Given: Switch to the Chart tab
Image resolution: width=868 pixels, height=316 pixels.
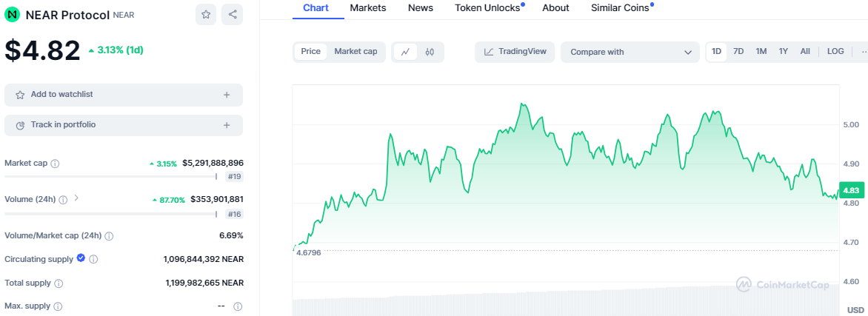Looking at the screenshot, I should (x=316, y=7).
